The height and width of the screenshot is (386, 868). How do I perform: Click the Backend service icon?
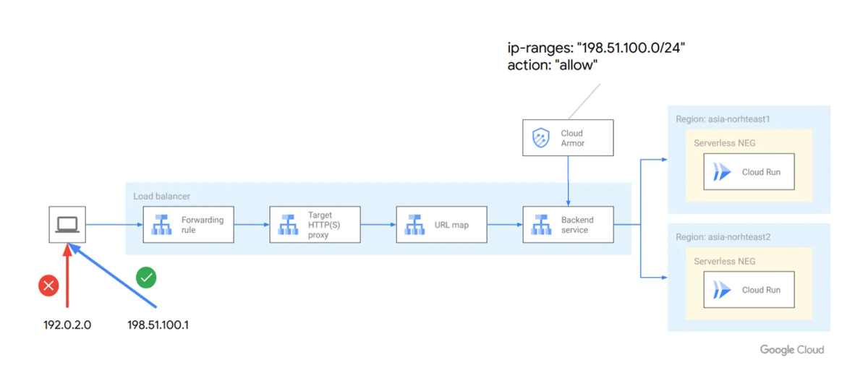[542, 225]
